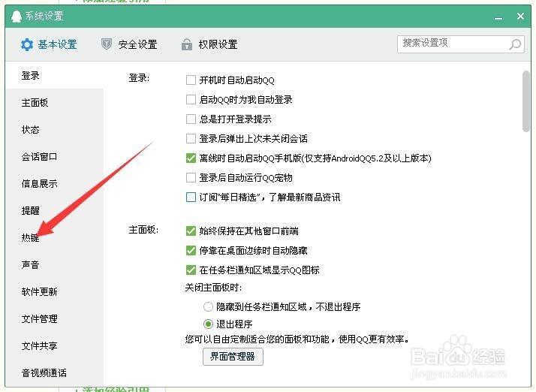Uncheck 在任务栏通知区域显示QQ图标
Viewport: 536px width, 392px height.
(191, 270)
